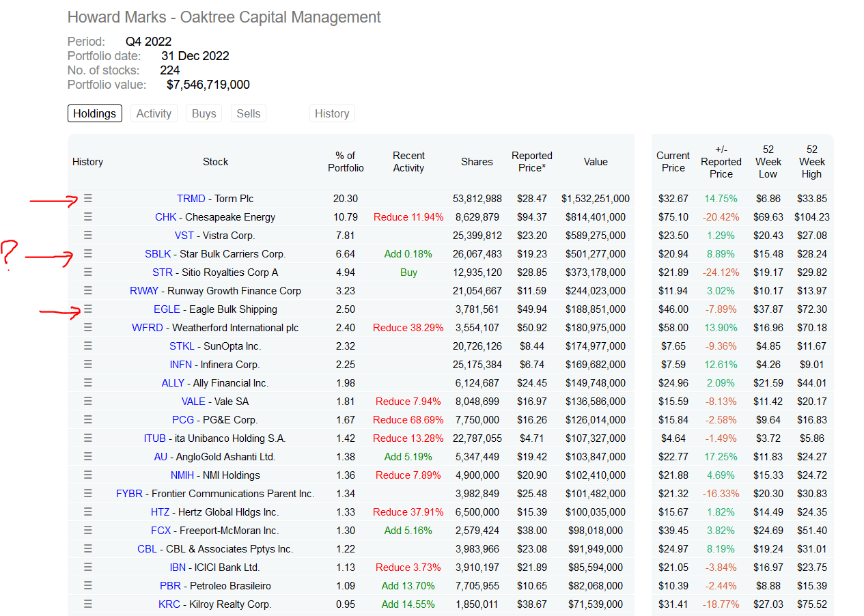This screenshot has height=616, width=864.
Task: Switch to the Sells tab
Action: point(249,113)
